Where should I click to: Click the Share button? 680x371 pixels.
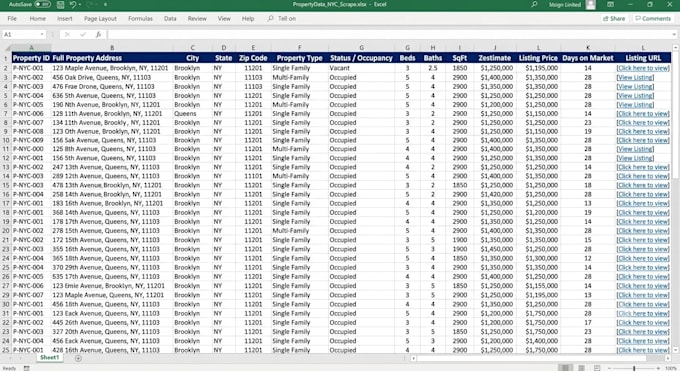[x=614, y=19]
